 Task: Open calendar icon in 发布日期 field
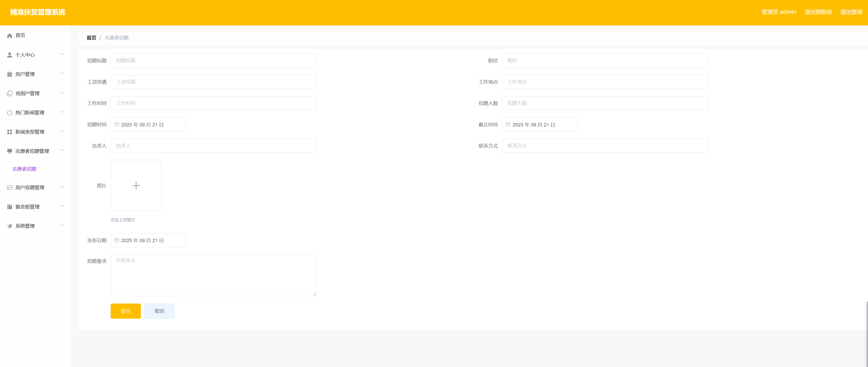pyautogui.click(x=117, y=240)
